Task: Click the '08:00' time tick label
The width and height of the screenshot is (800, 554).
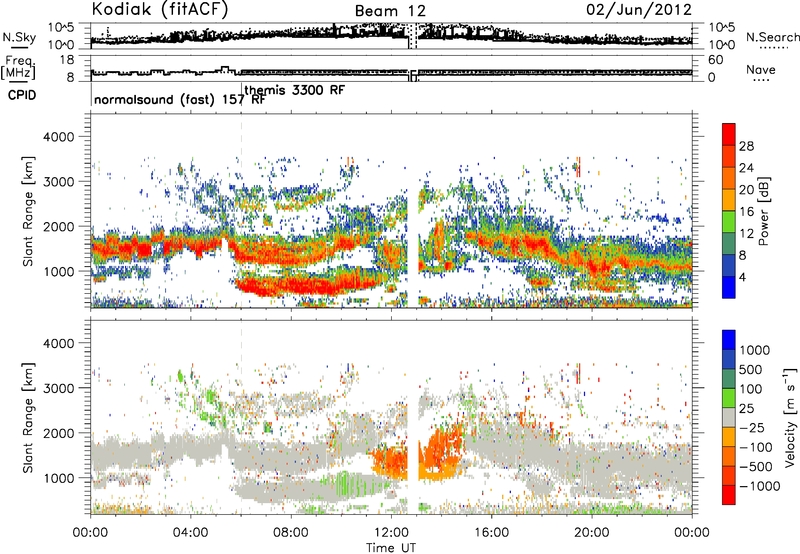Action: click(x=290, y=533)
